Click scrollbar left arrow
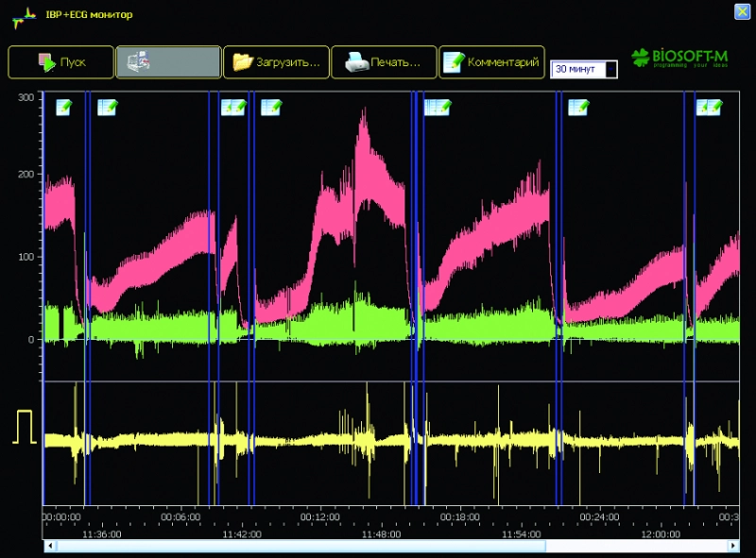 click(x=50, y=546)
